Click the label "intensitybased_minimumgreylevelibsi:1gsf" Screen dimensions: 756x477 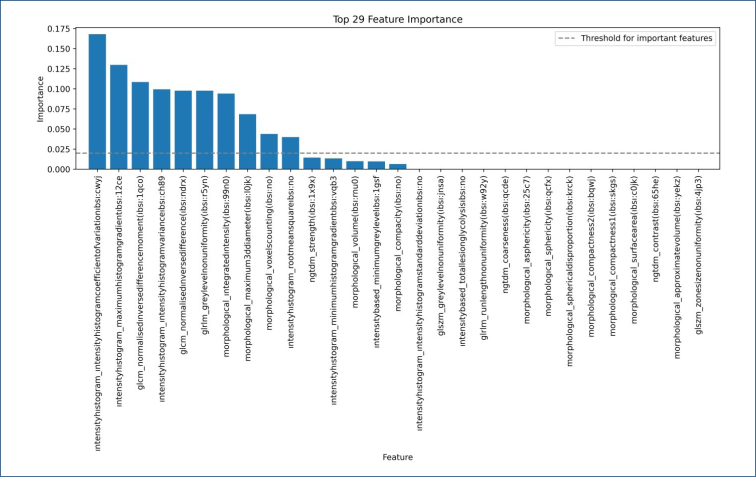click(376, 261)
